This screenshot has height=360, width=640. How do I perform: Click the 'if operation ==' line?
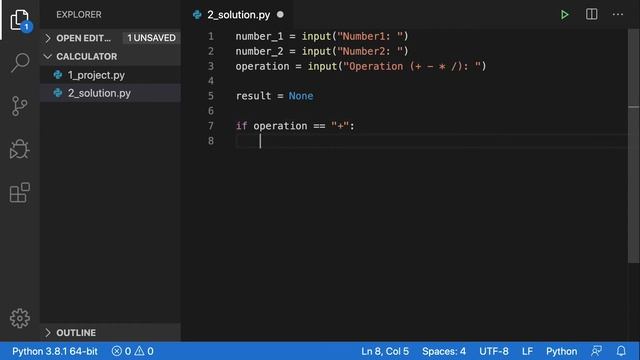coord(295,126)
